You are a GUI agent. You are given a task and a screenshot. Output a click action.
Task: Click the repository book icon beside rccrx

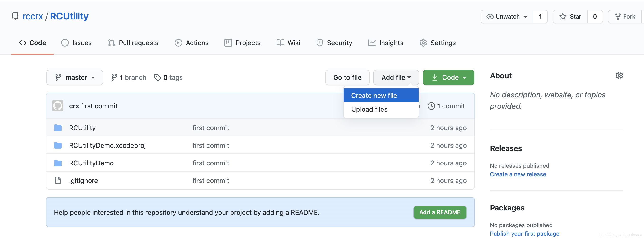coord(15,16)
